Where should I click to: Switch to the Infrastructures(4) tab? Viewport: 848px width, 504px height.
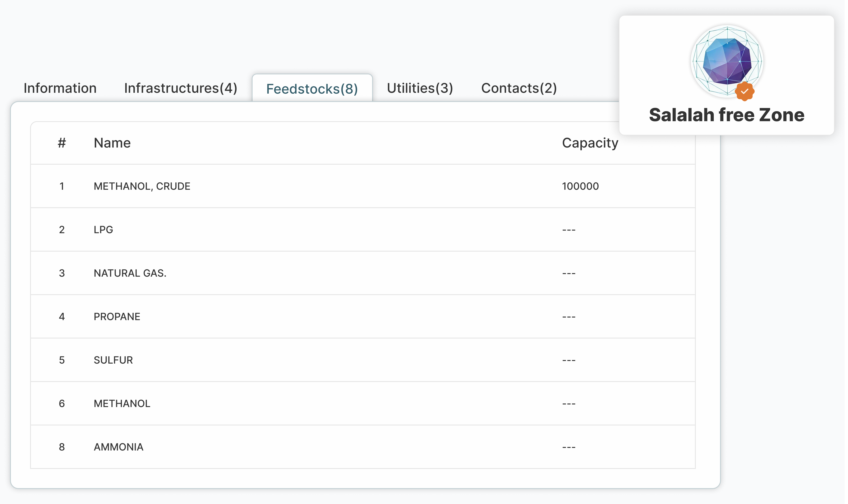tap(181, 88)
